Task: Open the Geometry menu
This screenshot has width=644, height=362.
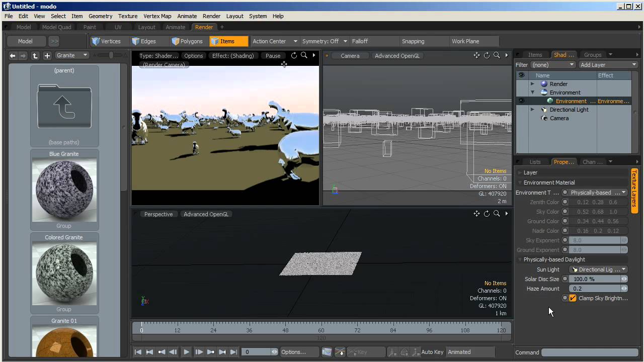Action: tap(101, 16)
